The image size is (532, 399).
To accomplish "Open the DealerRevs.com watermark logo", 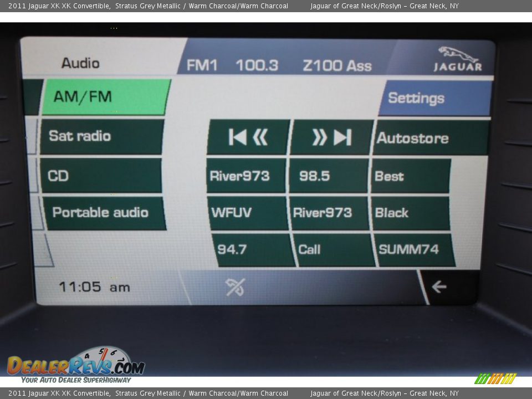I will (76, 365).
